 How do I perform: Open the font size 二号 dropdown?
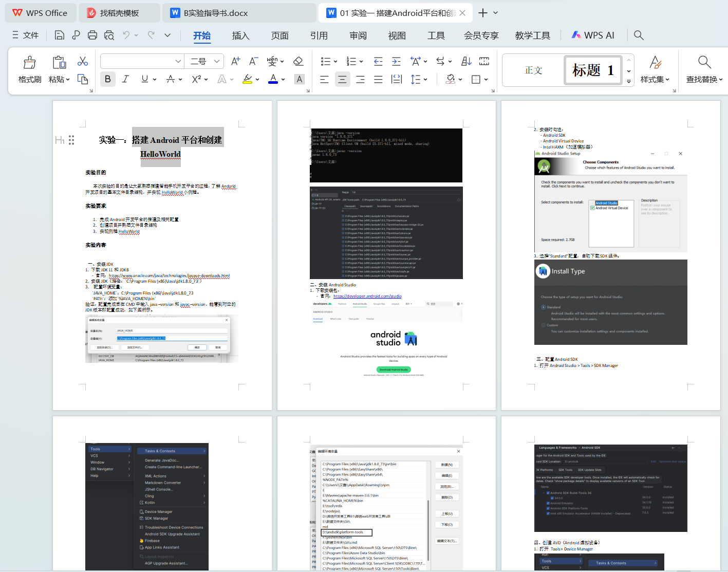[x=217, y=61]
